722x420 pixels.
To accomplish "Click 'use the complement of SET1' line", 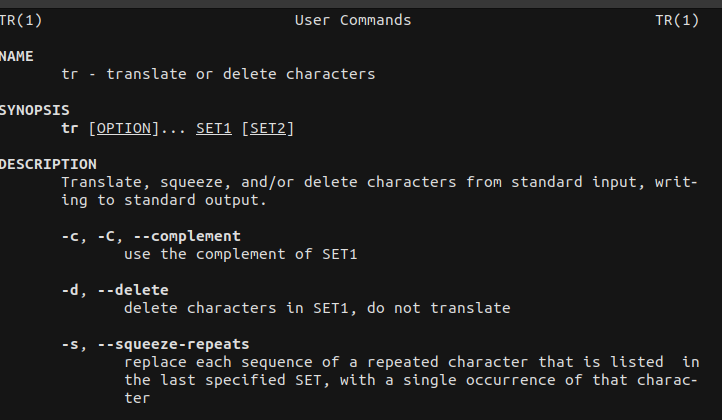I will [241, 254].
